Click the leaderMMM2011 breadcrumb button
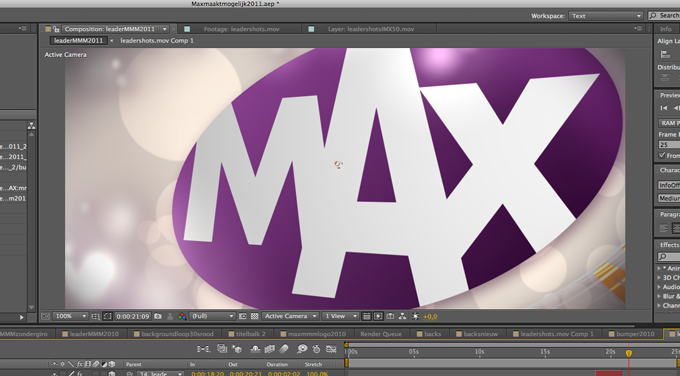The height and width of the screenshot is (376, 680). (78, 40)
